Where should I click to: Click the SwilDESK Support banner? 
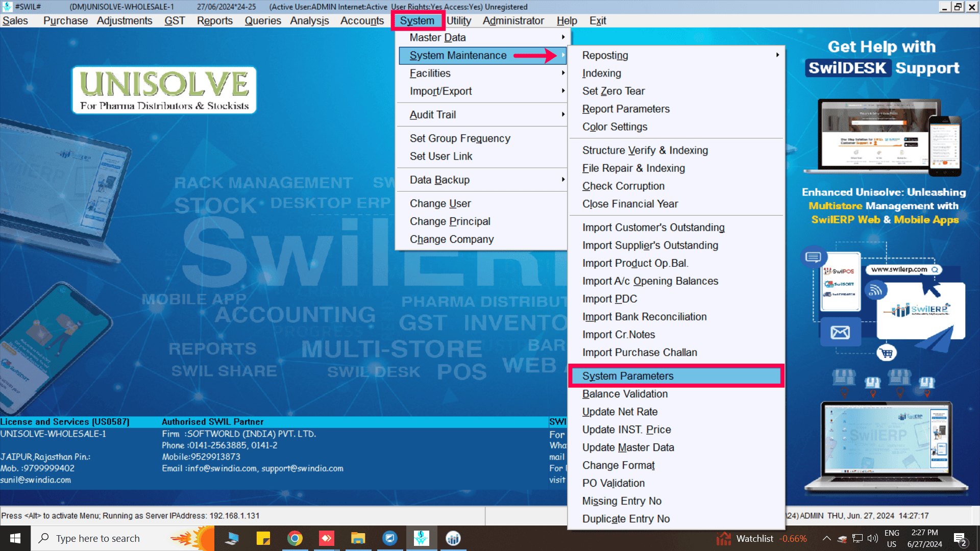[x=882, y=58]
